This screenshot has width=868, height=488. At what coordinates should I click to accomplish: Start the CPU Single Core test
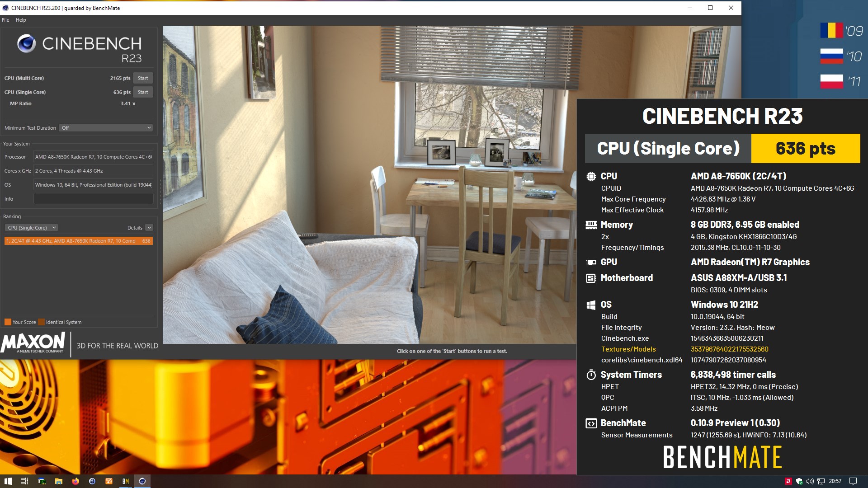tap(143, 92)
